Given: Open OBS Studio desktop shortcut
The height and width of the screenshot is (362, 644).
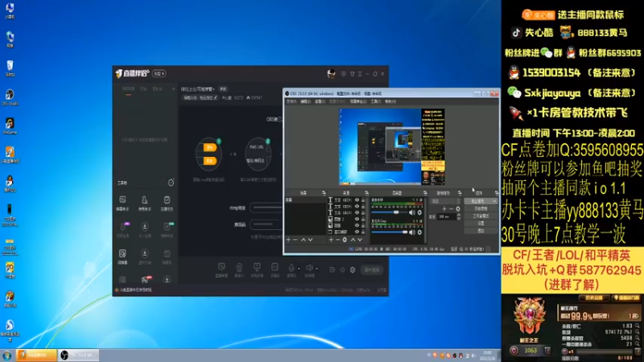Looking at the screenshot, I should coord(10,97).
